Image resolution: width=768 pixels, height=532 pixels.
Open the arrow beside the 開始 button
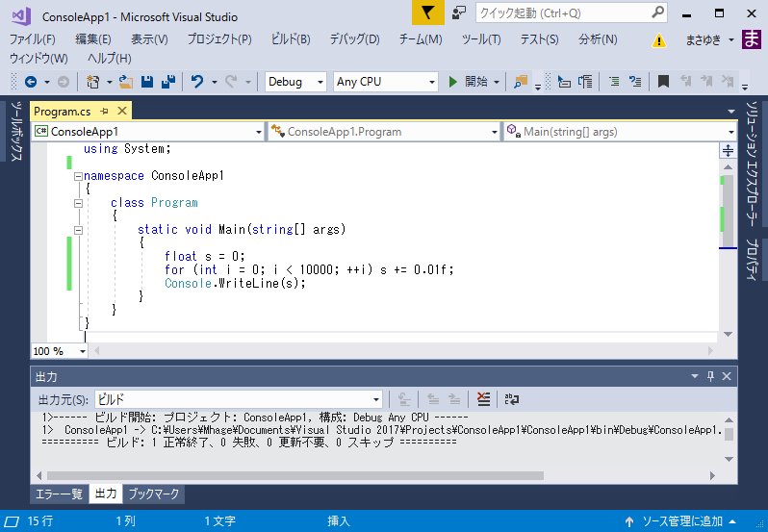[497, 82]
